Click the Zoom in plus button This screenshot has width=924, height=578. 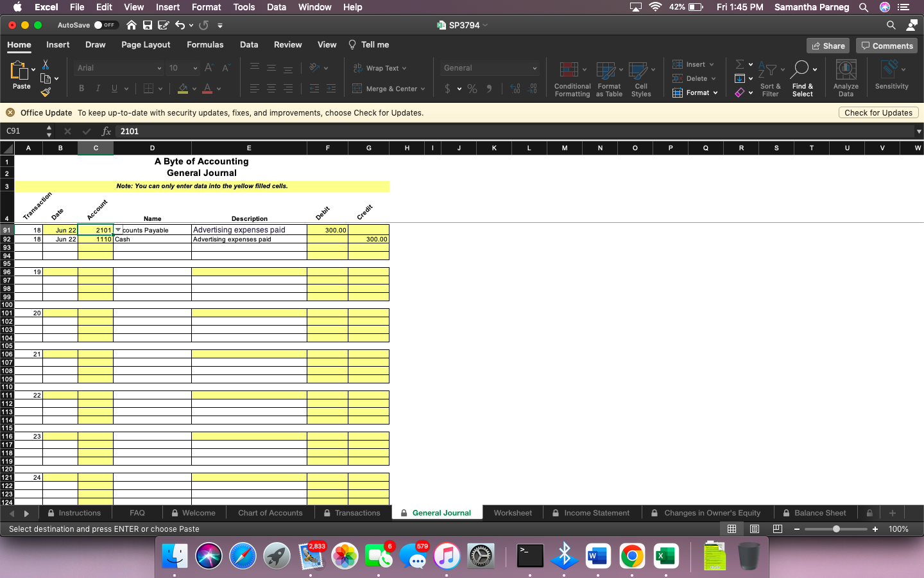(x=875, y=529)
